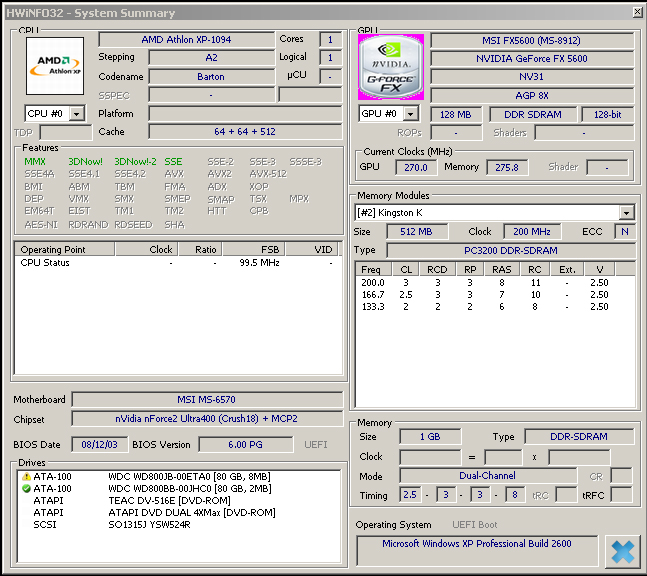Image resolution: width=647 pixels, height=576 pixels.
Task: Click the RCD column header
Action: pyautogui.click(x=437, y=269)
